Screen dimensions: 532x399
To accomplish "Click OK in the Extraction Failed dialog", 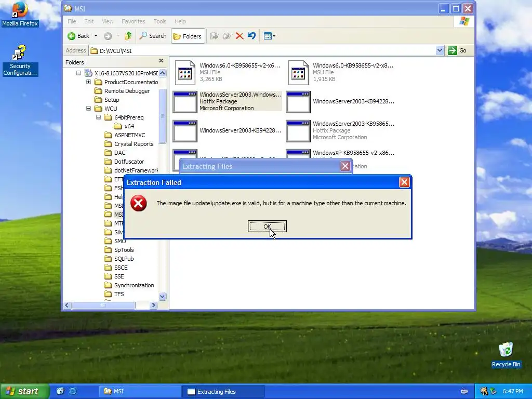I will [x=267, y=227].
